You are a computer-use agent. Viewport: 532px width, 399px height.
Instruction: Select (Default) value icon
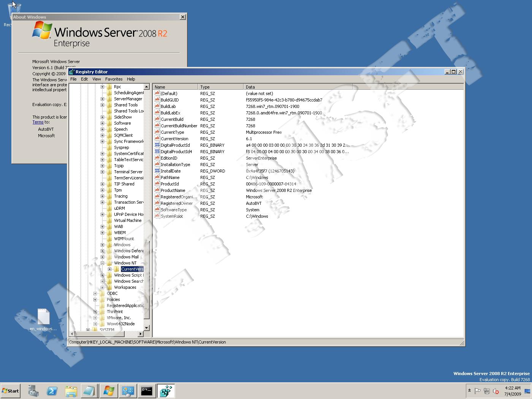[157, 93]
